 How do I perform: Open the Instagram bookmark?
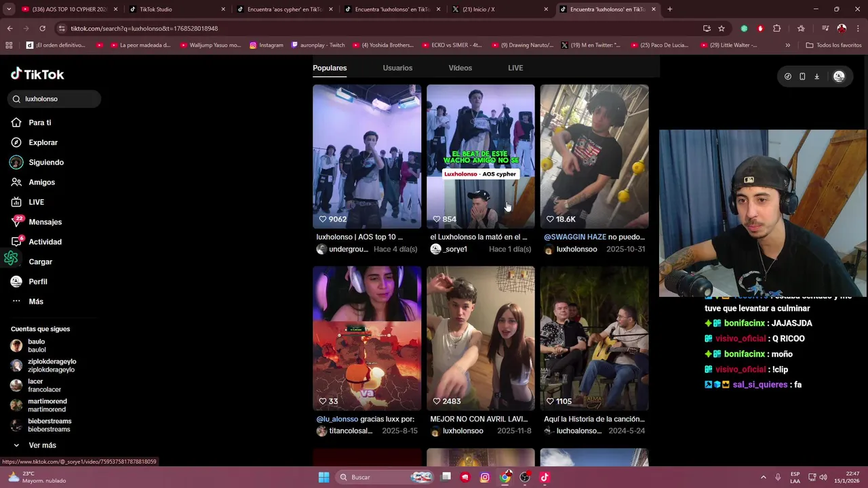[266, 45]
